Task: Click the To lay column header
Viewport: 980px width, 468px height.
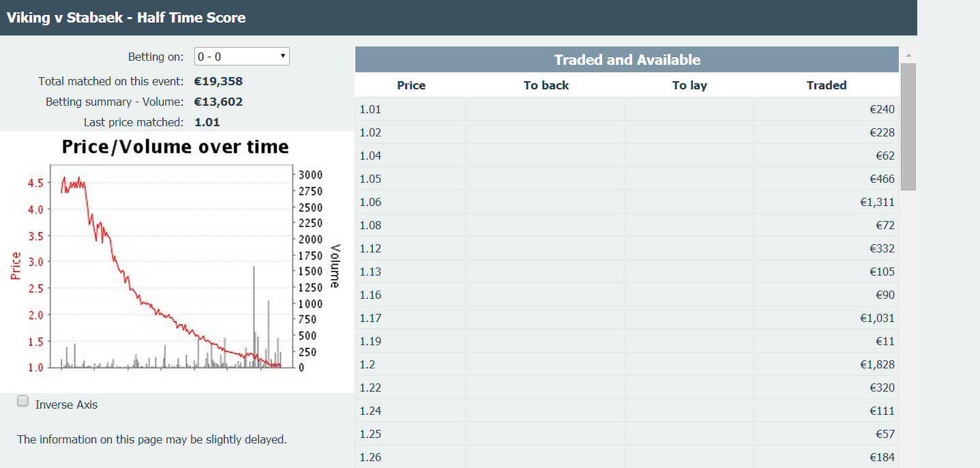Action: click(x=689, y=85)
